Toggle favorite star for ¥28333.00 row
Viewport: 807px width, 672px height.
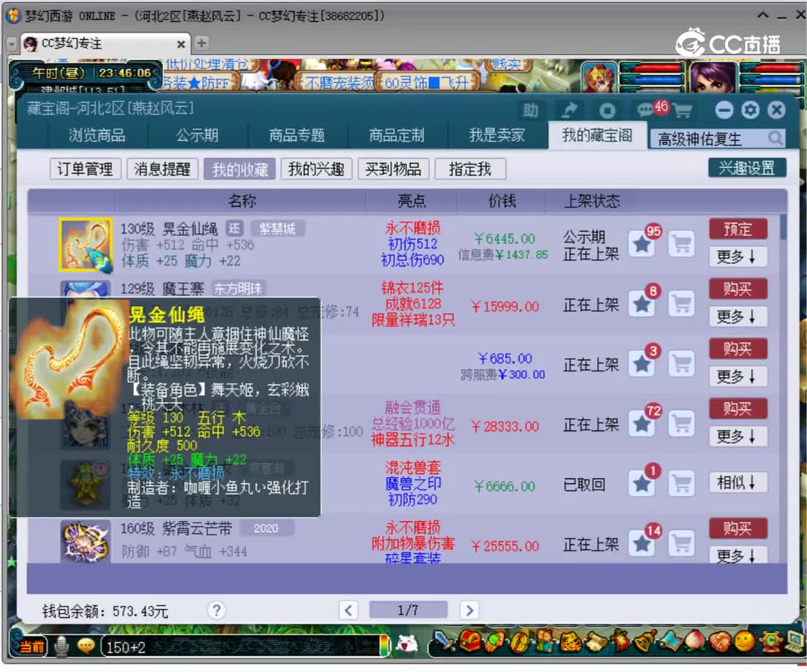(642, 424)
